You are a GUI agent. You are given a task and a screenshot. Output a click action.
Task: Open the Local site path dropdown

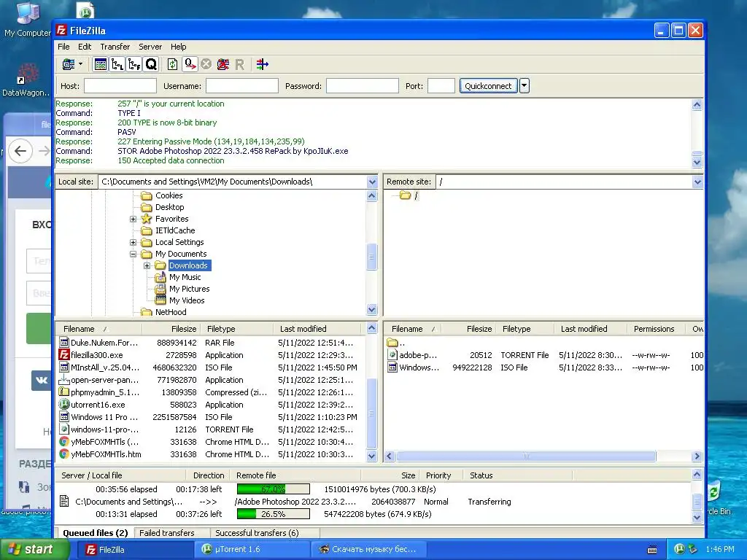(372, 182)
